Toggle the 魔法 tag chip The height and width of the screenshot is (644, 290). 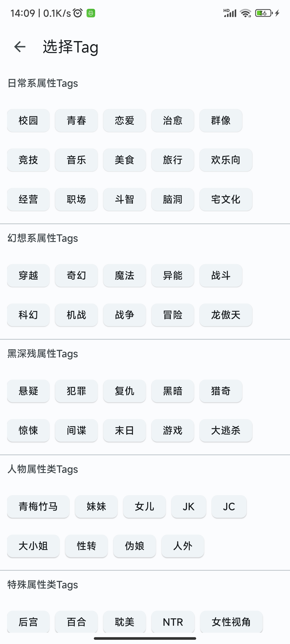coord(124,276)
